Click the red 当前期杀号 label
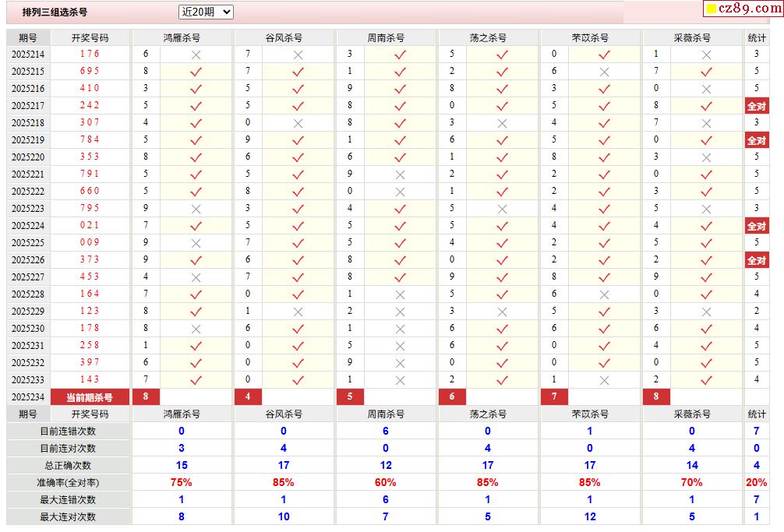 click(x=90, y=397)
